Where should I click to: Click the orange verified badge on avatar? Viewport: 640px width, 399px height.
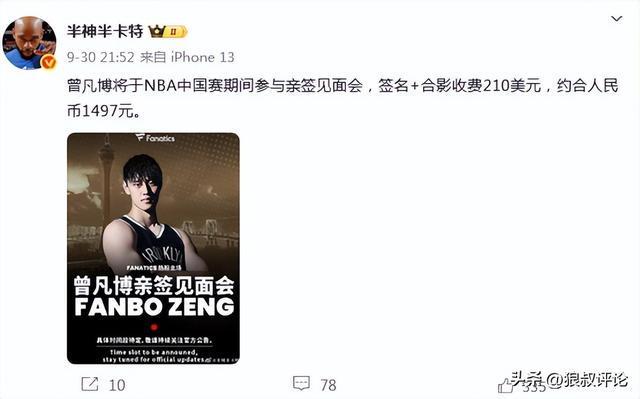pos(49,62)
